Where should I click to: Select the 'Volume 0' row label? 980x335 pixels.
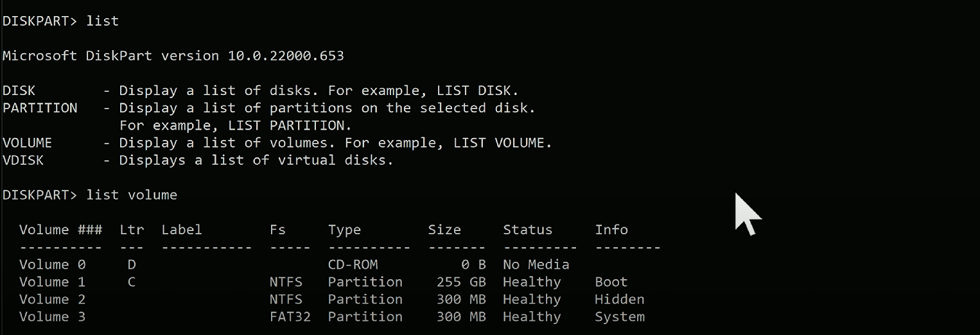52,264
